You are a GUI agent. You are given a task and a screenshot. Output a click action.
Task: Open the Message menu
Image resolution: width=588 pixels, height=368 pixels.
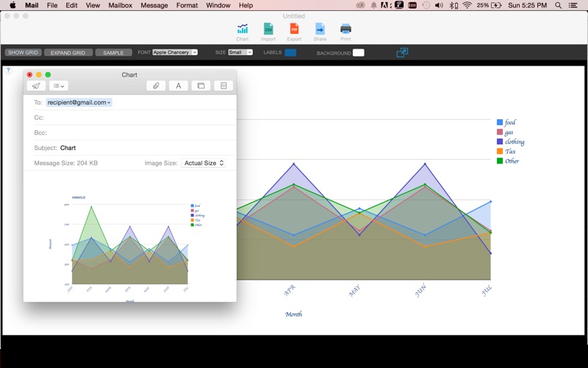(x=154, y=5)
